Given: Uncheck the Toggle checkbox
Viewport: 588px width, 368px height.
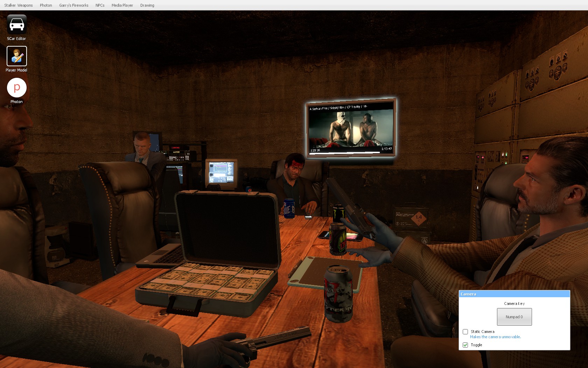Looking at the screenshot, I should tap(465, 345).
